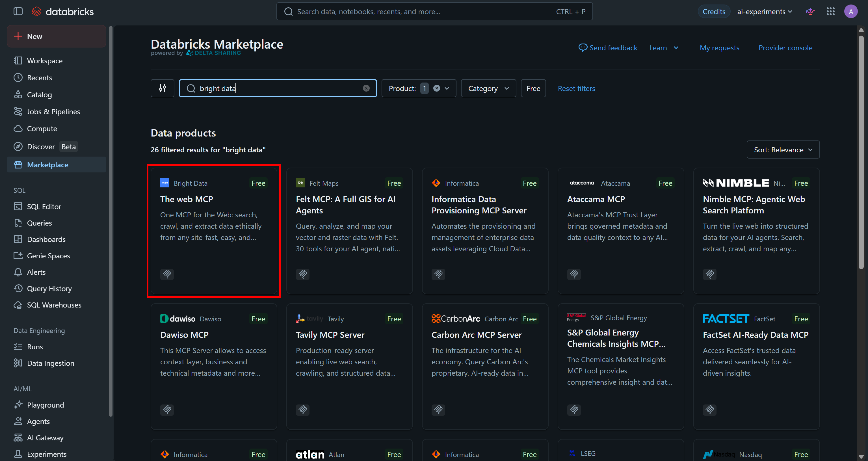Image resolution: width=868 pixels, height=461 pixels.
Task: Click the Ataccama provider logo
Action: (x=582, y=183)
